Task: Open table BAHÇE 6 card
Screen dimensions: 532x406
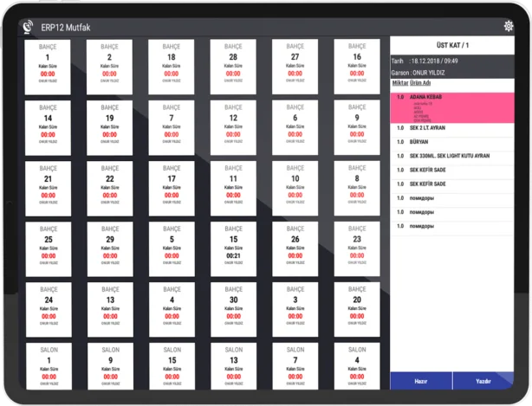Action: 295,127
